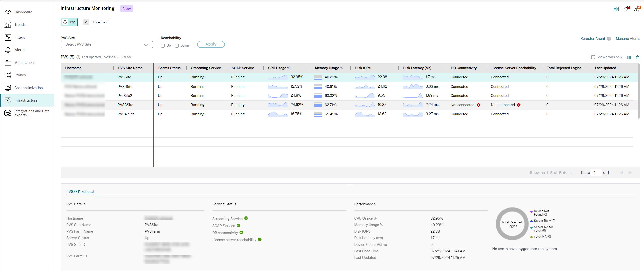
Task: Open column settings for the PVS table
Action: click(629, 57)
